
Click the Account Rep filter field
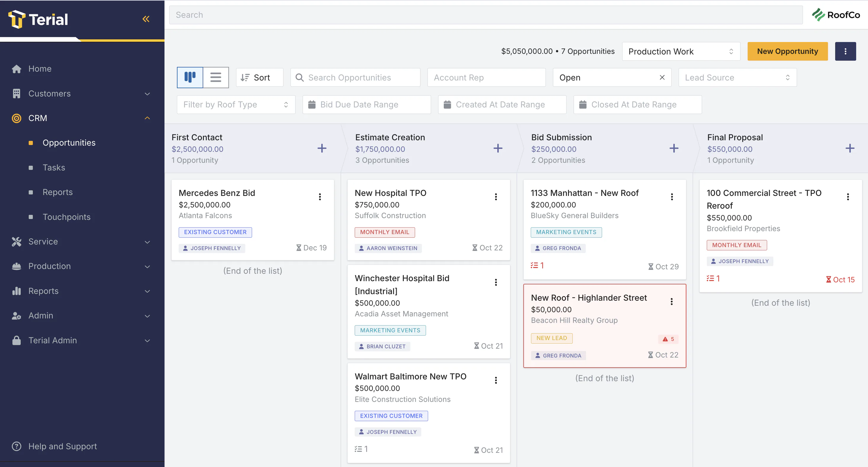(486, 77)
